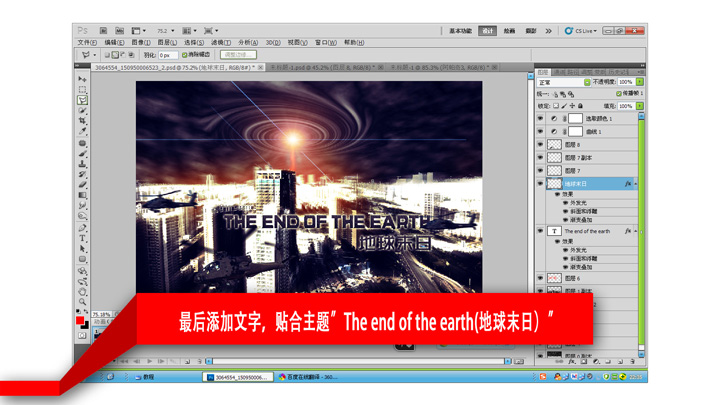This screenshot has height=405, width=720.
Task: Open the blend mode 正常 dropdown
Action: point(564,82)
